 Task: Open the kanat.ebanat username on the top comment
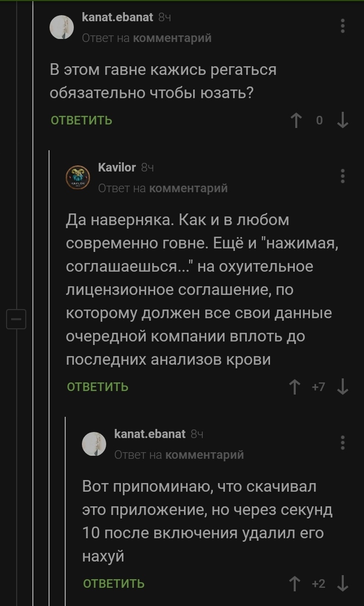(x=118, y=17)
